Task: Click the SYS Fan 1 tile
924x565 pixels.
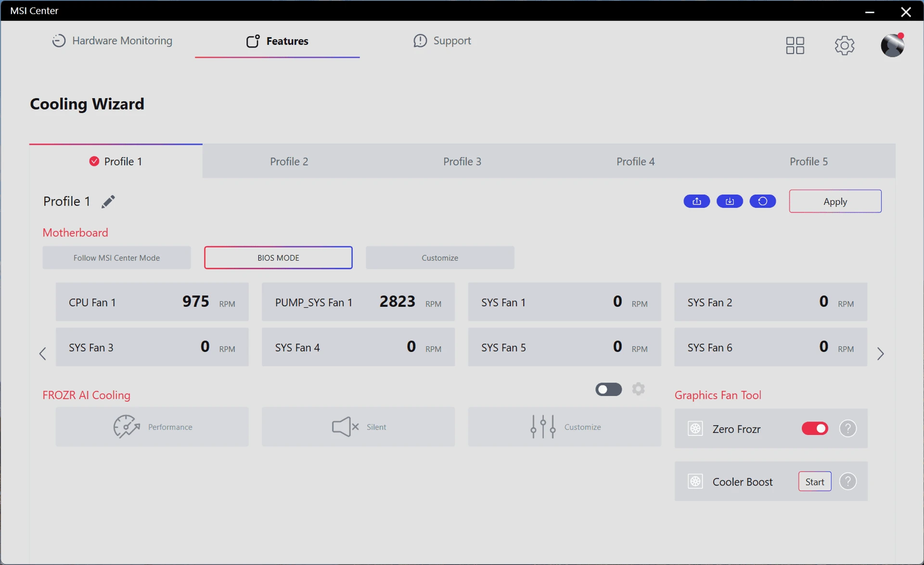Action: pos(565,302)
